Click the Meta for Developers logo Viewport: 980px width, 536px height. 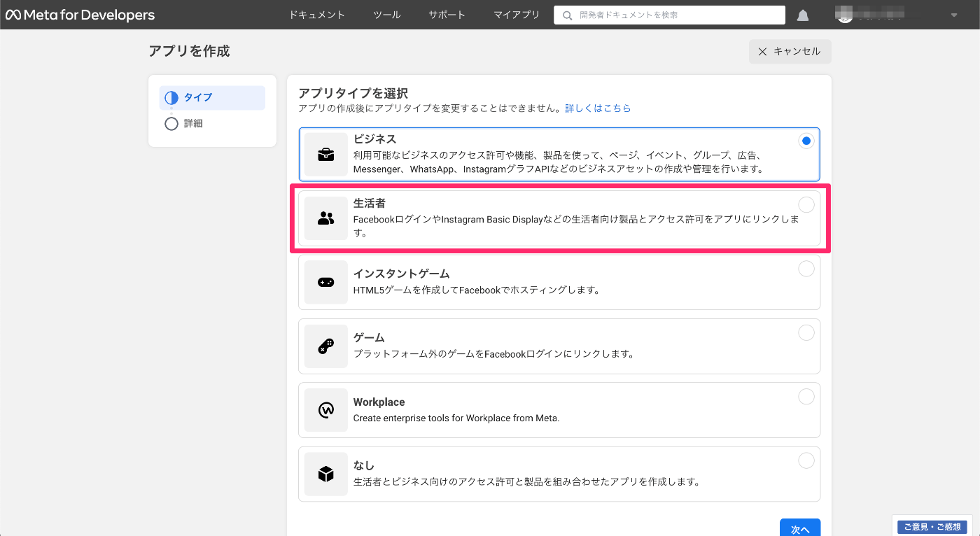pos(80,15)
